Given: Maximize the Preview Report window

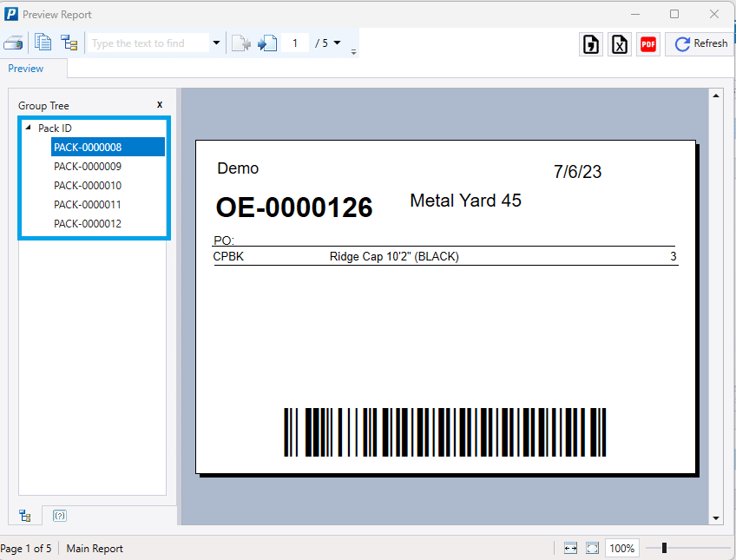Looking at the screenshot, I should 674,14.
